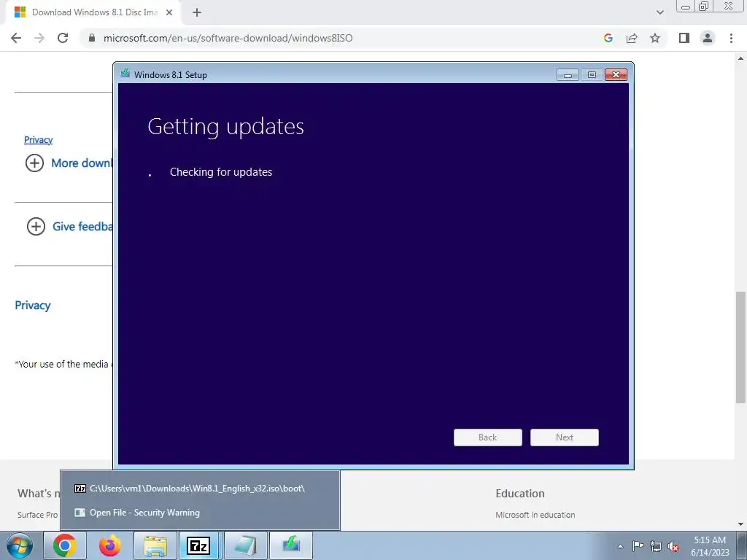Click the Surface Pro footer link
This screenshot has width=747, height=560.
point(38,515)
